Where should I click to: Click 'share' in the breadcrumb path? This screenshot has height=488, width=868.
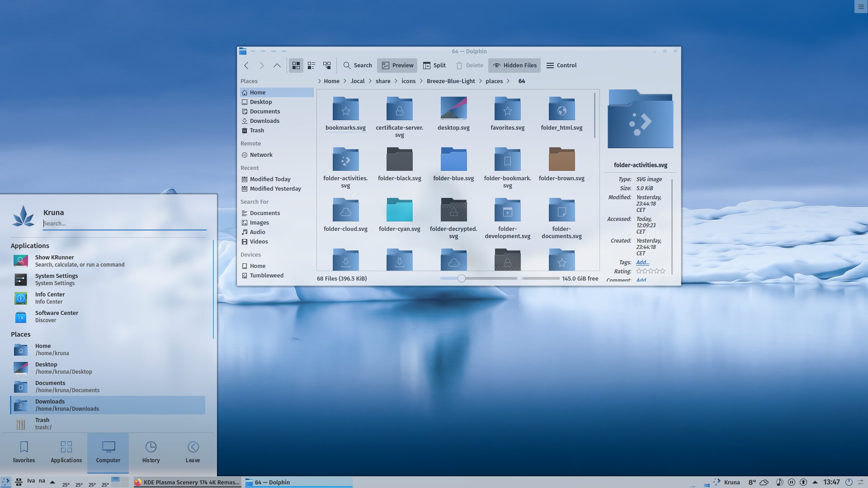[383, 81]
